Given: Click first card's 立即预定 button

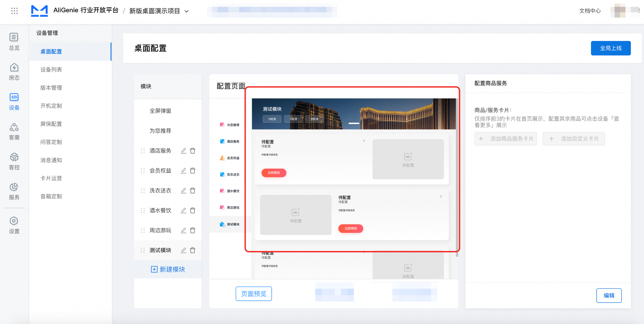Looking at the screenshot, I should 274,173.
